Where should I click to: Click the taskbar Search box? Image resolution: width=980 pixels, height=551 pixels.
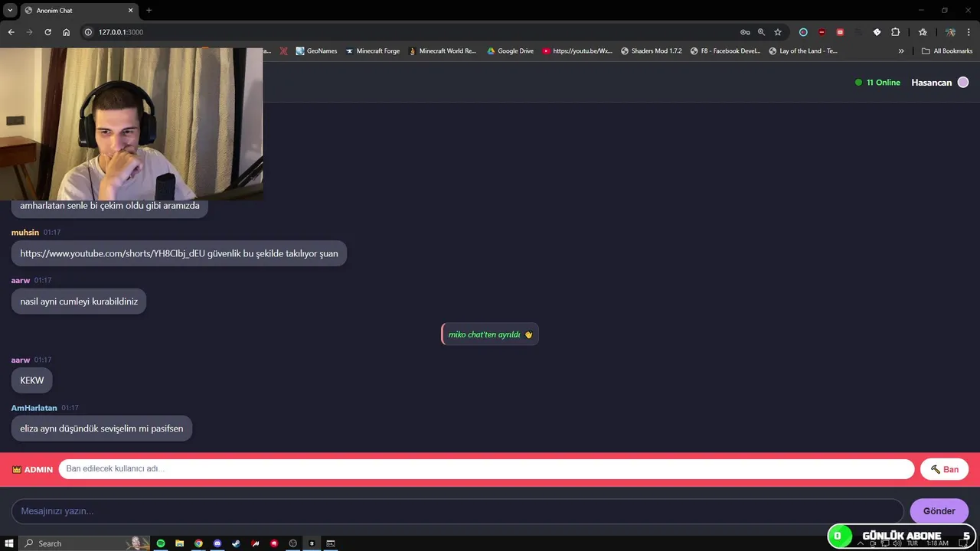tap(84, 543)
